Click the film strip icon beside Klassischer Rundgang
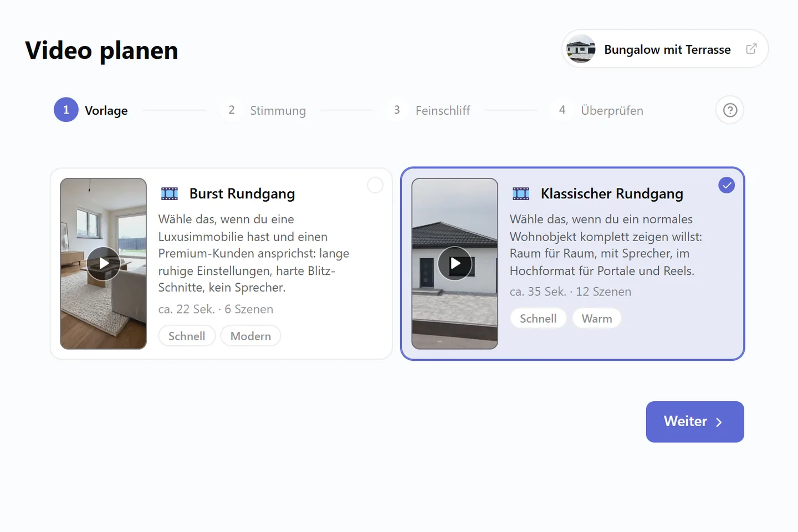The image size is (798, 532). coord(521,193)
